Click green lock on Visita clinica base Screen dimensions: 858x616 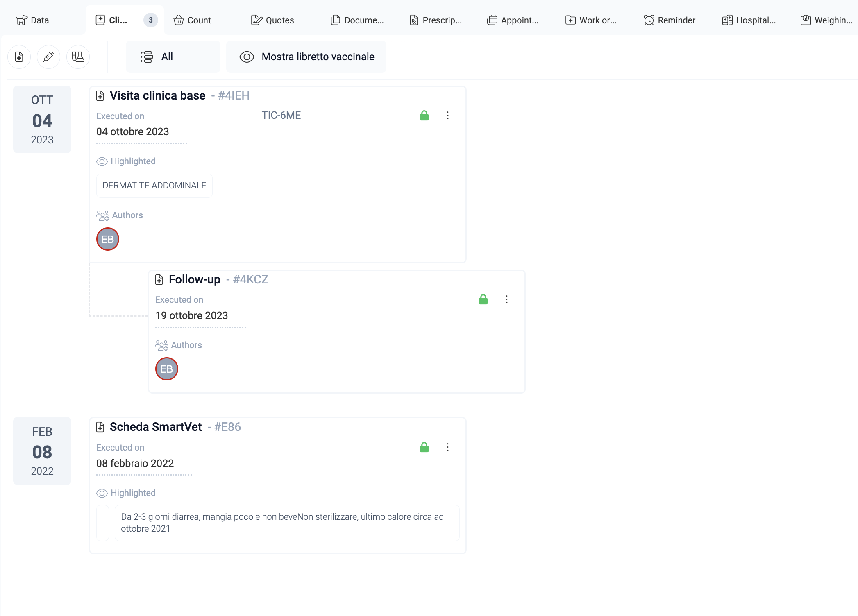click(424, 115)
